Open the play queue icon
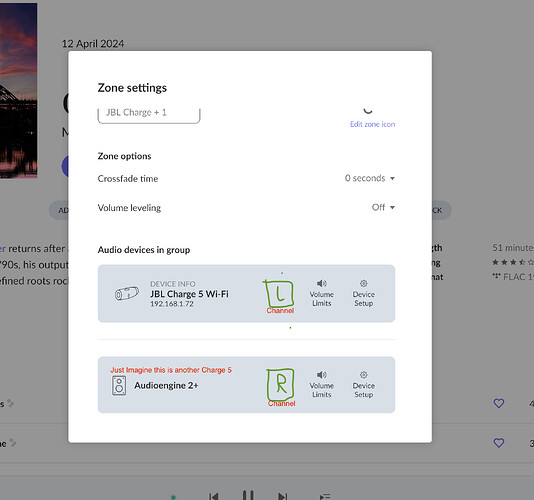The image size is (534, 500). (x=325, y=497)
